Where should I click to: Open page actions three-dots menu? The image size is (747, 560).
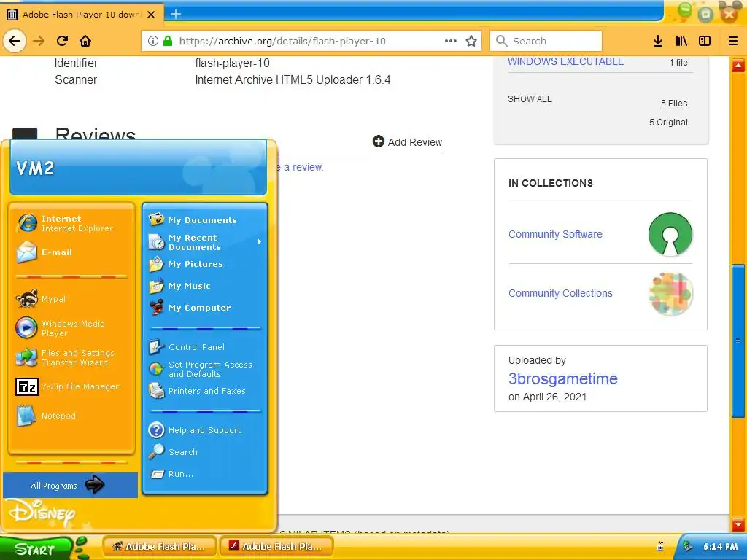[x=451, y=41]
